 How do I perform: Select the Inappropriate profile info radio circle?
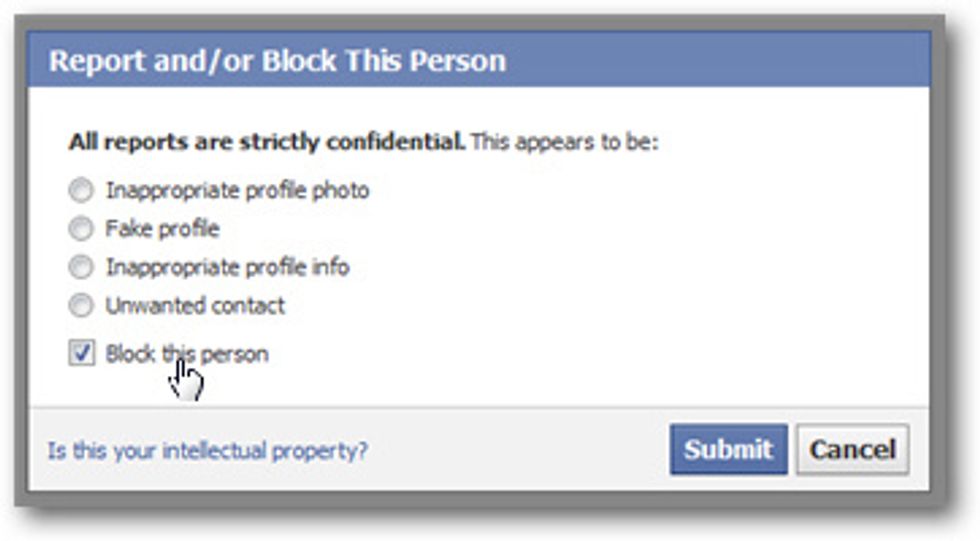[x=81, y=267]
